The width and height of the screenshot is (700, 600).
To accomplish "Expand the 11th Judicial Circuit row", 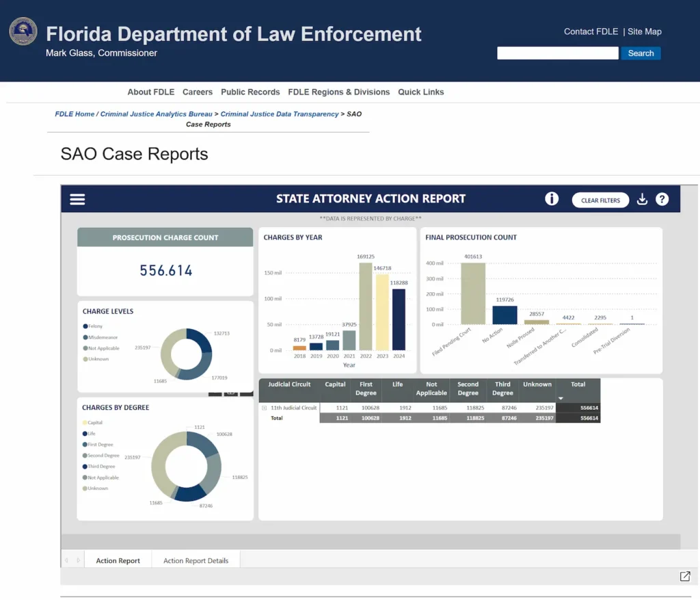I will [x=265, y=408].
